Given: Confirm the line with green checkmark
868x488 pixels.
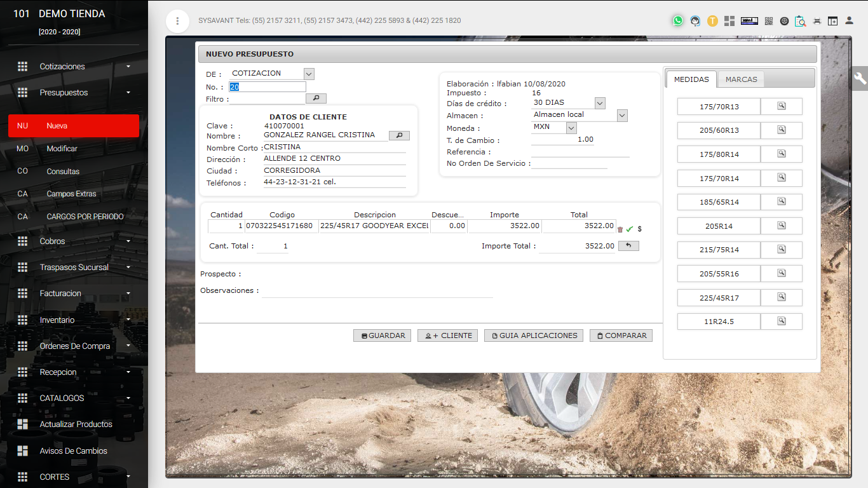Looking at the screenshot, I should click(630, 229).
